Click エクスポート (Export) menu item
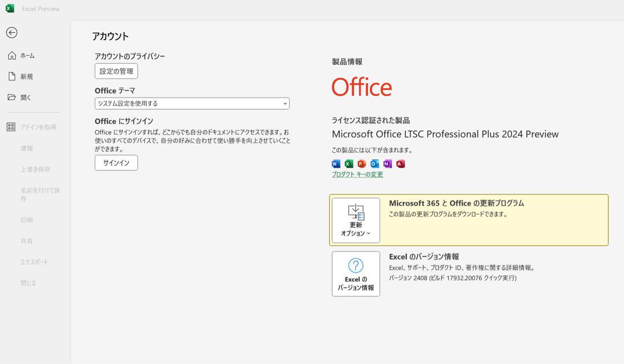This screenshot has height=364, width=624. (x=34, y=262)
